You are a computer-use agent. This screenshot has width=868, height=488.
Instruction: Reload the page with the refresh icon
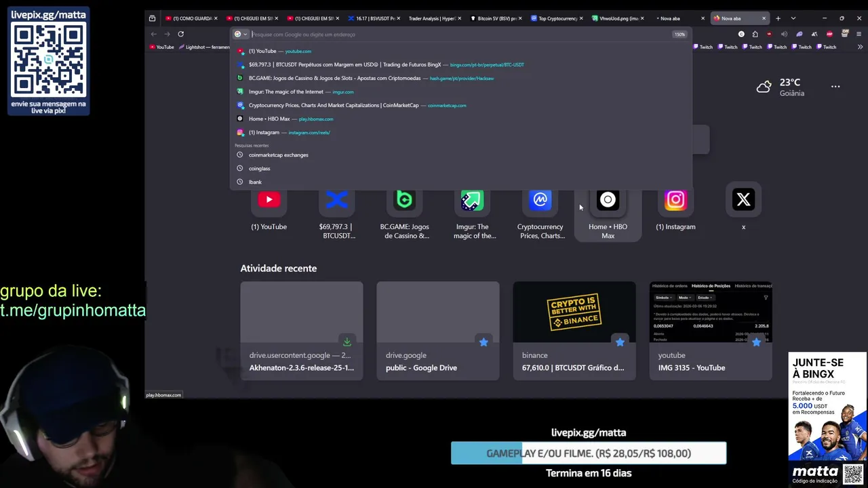(x=180, y=34)
